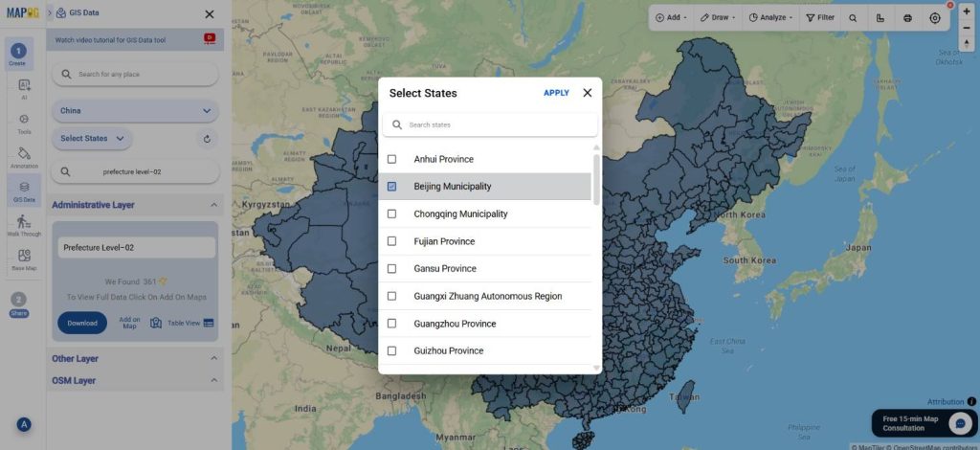This screenshot has width=980, height=450.
Task: Open the AI tool in sidebar
Action: coord(24,89)
